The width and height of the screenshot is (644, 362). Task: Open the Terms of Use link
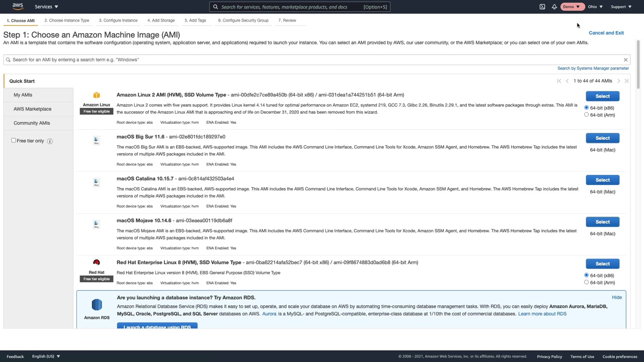pyautogui.click(x=582, y=356)
